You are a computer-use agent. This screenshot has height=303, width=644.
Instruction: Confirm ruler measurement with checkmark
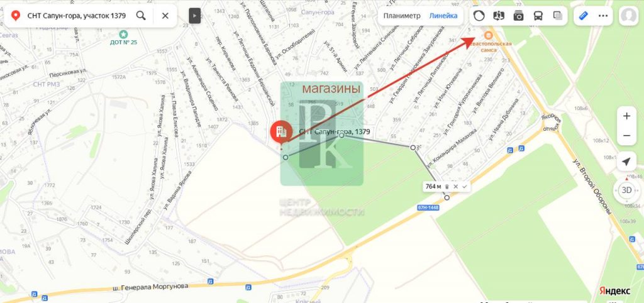point(465,187)
